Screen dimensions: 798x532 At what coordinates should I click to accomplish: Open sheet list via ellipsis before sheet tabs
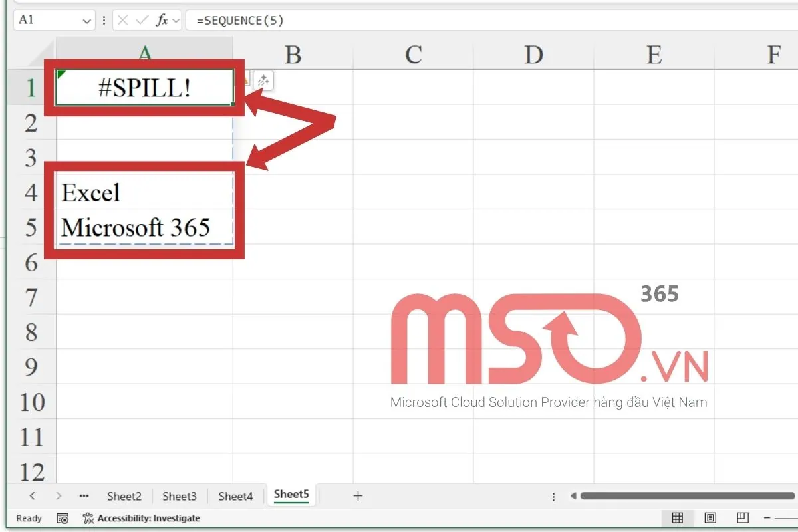tap(84, 495)
